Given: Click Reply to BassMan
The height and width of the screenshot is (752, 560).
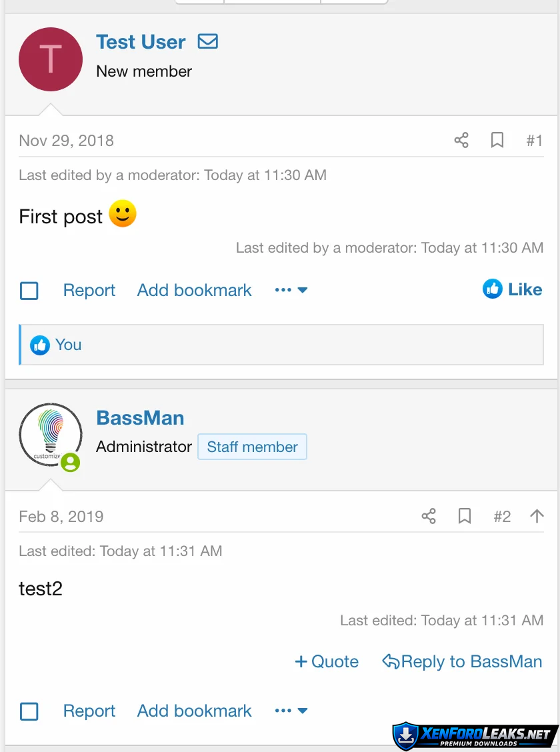Looking at the screenshot, I should [462, 661].
